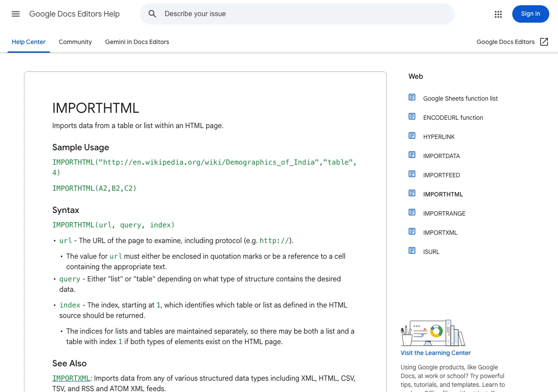This screenshot has width=558, height=392.
Task: Open the hamburger main menu
Action: pos(16,14)
